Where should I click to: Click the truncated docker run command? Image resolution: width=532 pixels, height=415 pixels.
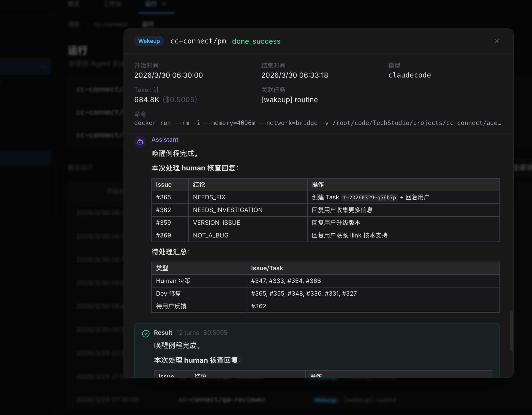tap(318, 123)
